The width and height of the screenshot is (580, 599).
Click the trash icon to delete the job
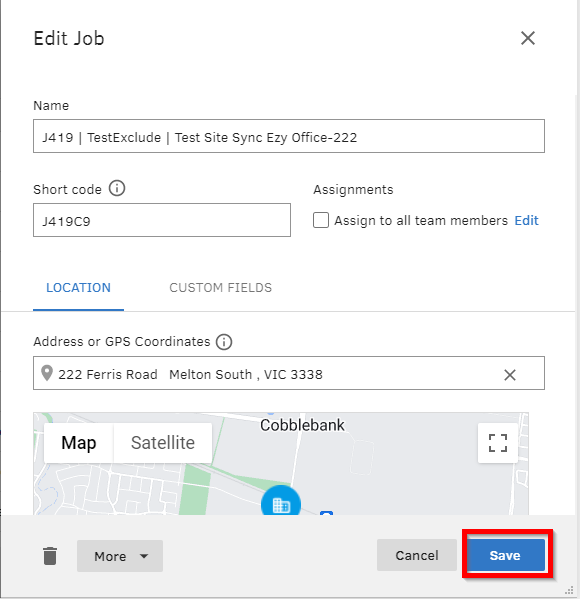pos(50,555)
